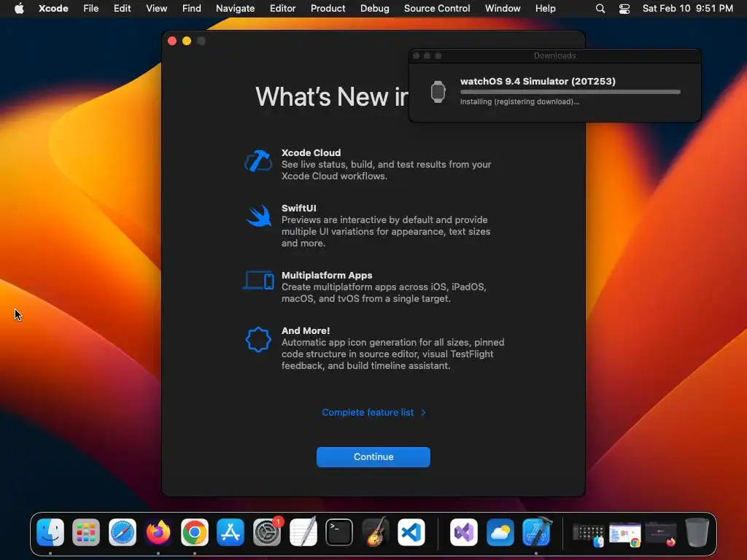Open the Debug menu
747x560 pixels.
tap(374, 9)
